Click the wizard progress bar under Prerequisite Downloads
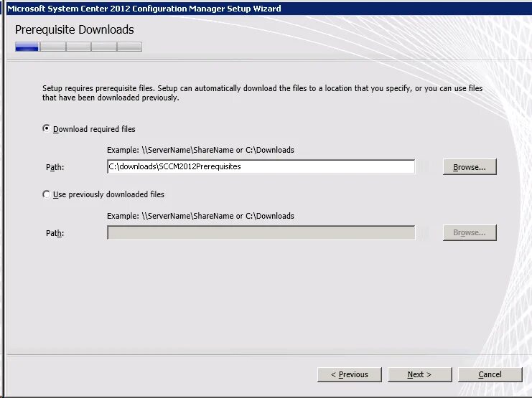This screenshot has height=398, width=532. click(78, 47)
